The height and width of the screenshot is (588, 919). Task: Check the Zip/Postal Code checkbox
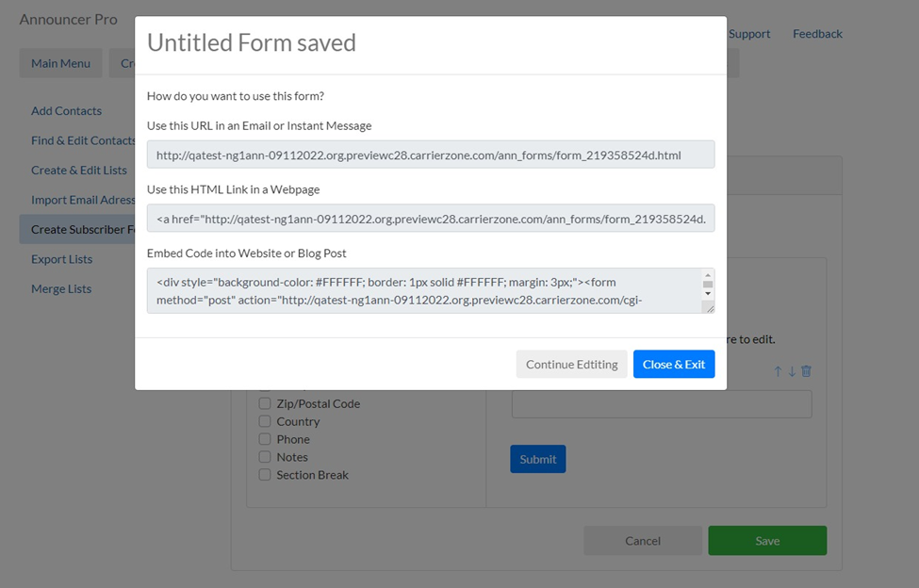(265, 403)
